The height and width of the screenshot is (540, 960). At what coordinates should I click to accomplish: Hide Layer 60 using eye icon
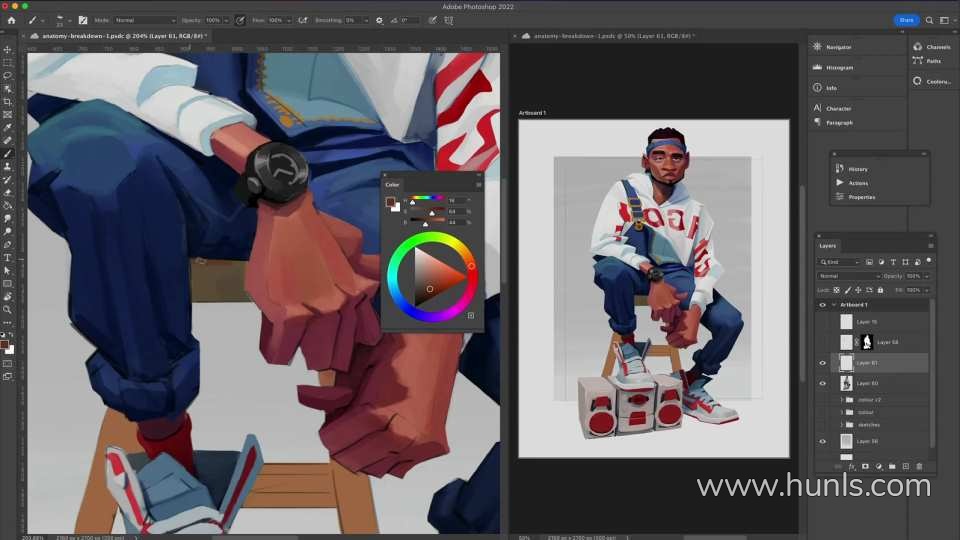pos(822,383)
